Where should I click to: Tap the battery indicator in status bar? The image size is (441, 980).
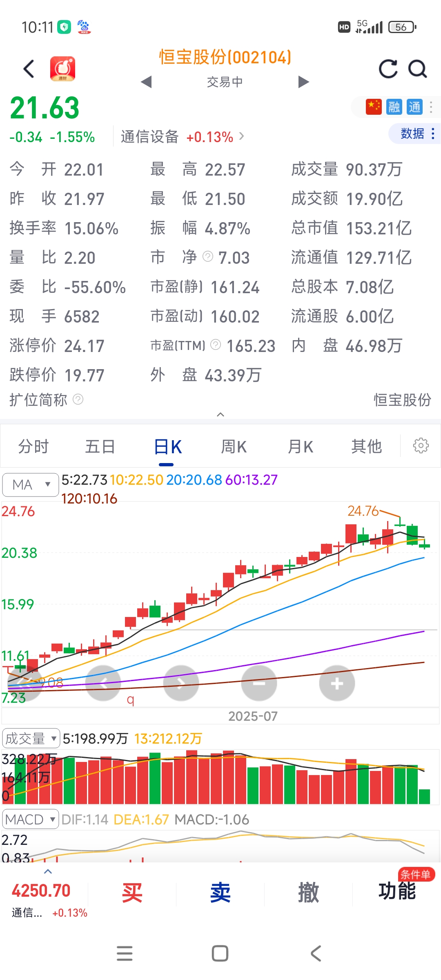click(402, 27)
